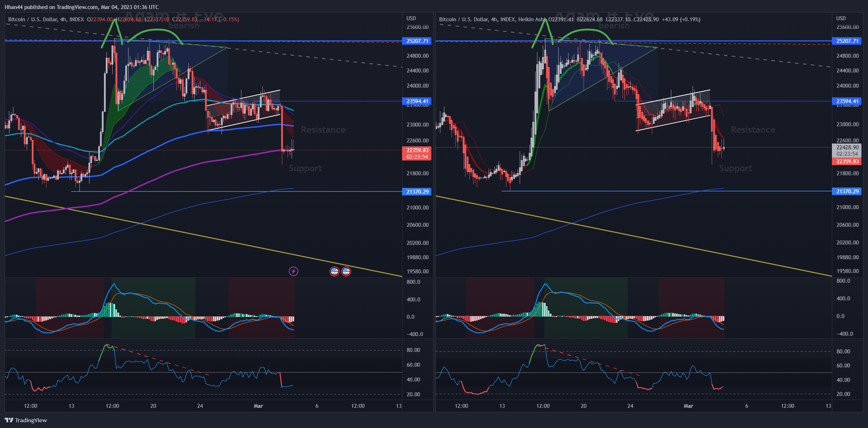Image resolution: width=868 pixels, height=428 pixels.
Task: Click the purple lightning bolt event icon
Action: pyautogui.click(x=293, y=271)
